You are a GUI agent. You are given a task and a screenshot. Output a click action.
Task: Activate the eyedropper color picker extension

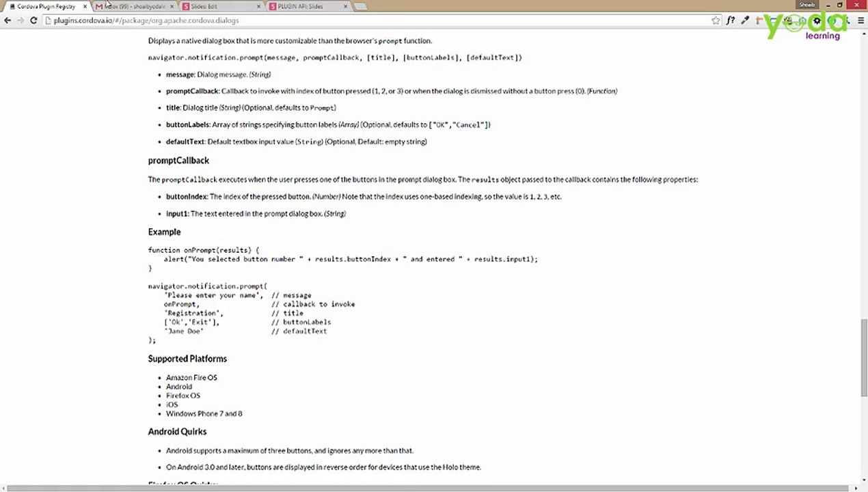(745, 20)
